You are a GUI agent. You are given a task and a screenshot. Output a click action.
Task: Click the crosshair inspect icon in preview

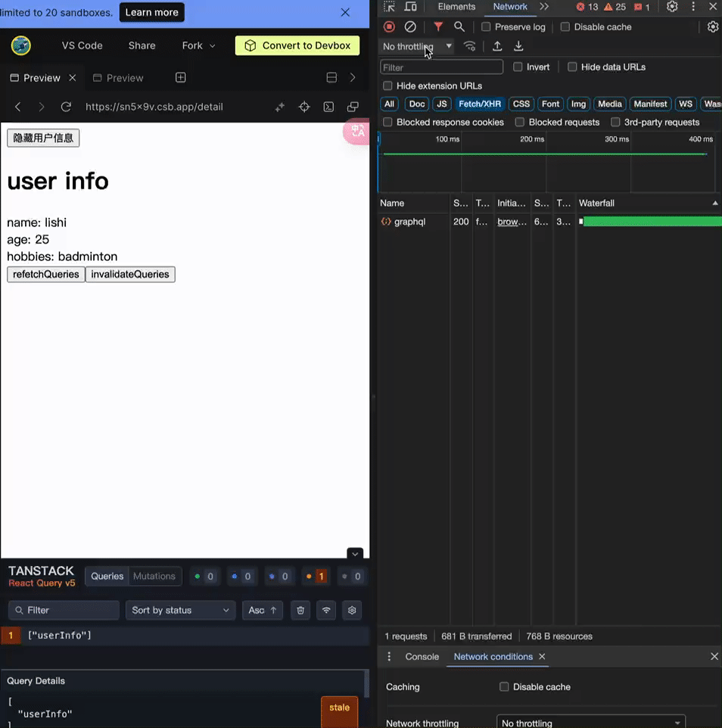pyautogui.click(x=304, y=107)
